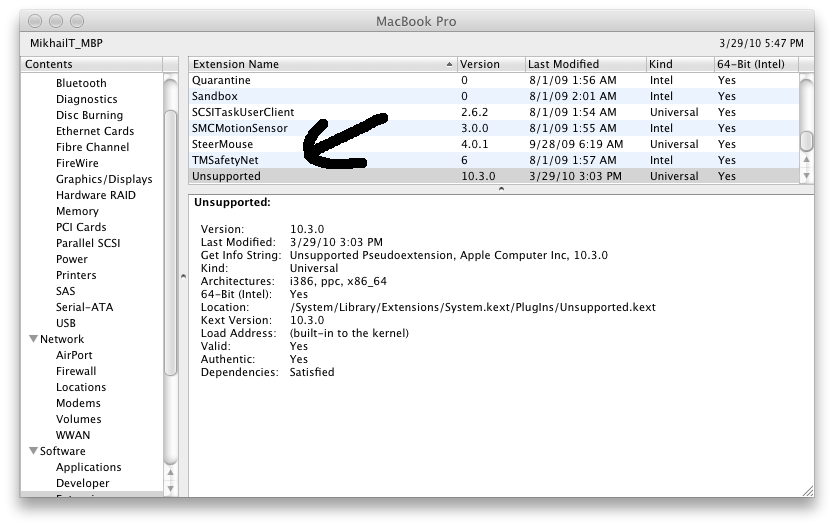Image resolution: width=834 pixels, height=527 pixels.
Task: Click extension list scroll up arrow
Action: (806, 159)
